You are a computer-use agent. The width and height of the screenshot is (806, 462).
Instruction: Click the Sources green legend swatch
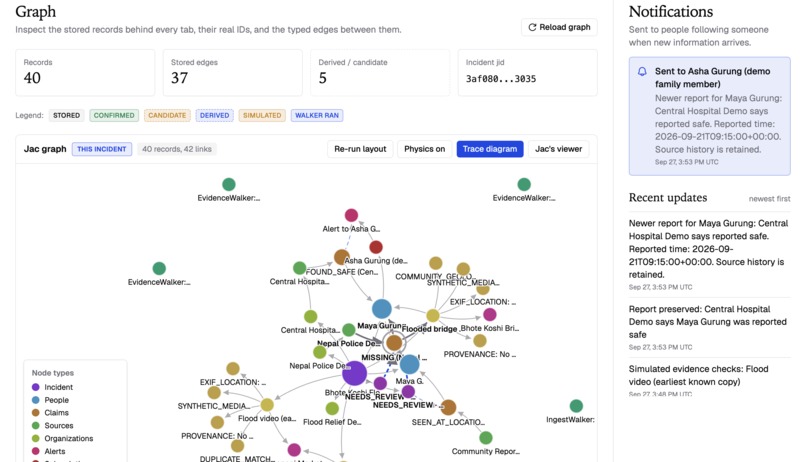coord(35,426)
